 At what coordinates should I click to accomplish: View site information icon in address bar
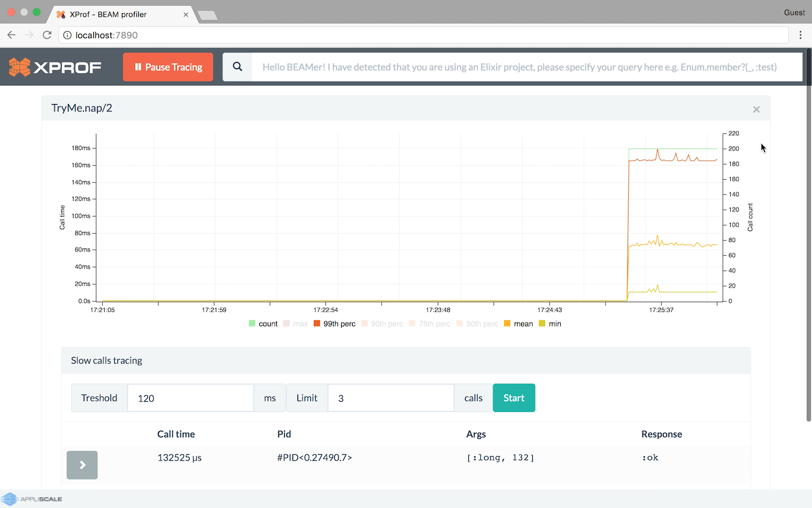(x=67, y=35)
